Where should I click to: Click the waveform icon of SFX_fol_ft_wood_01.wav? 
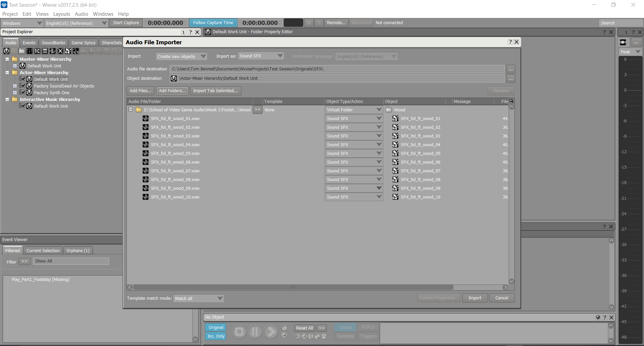click(146, 118)
